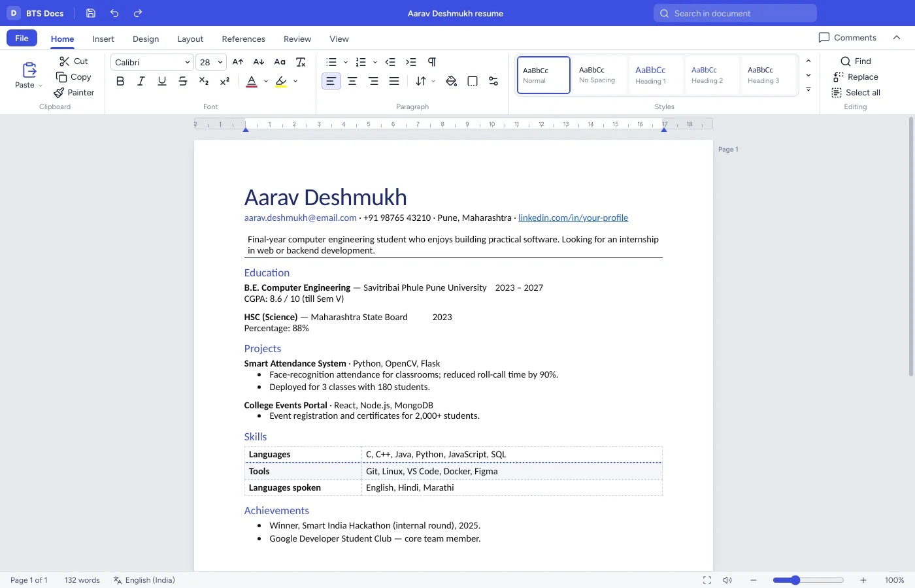Increase paragraph indent

411,62
